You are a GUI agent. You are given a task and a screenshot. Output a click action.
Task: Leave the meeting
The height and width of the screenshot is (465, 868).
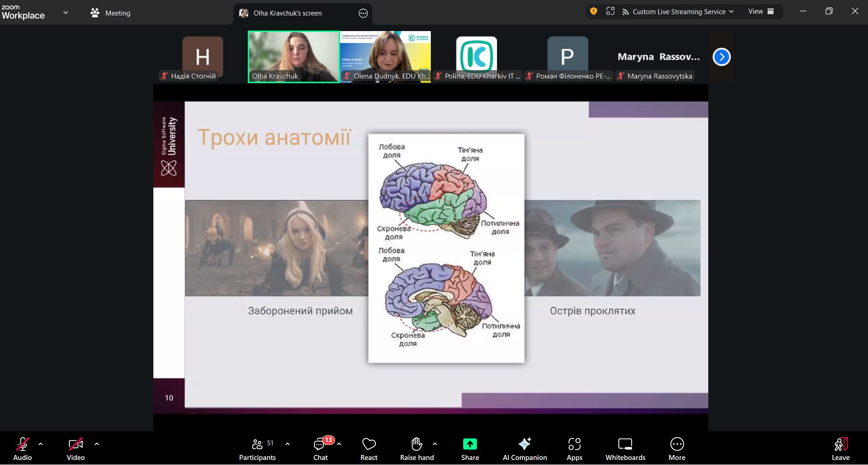coord(840,449)
